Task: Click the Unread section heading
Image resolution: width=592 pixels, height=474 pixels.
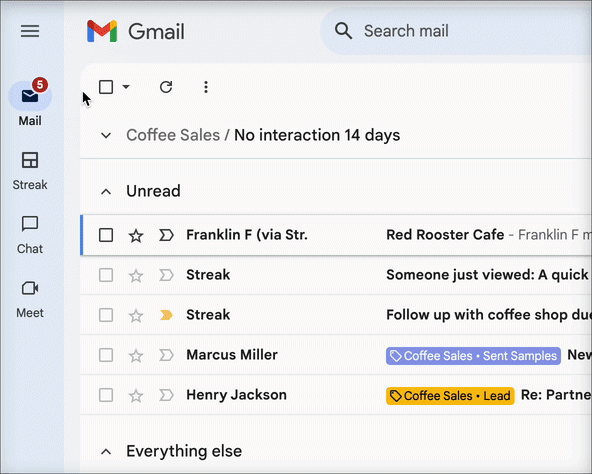Action: coord(153,191)
